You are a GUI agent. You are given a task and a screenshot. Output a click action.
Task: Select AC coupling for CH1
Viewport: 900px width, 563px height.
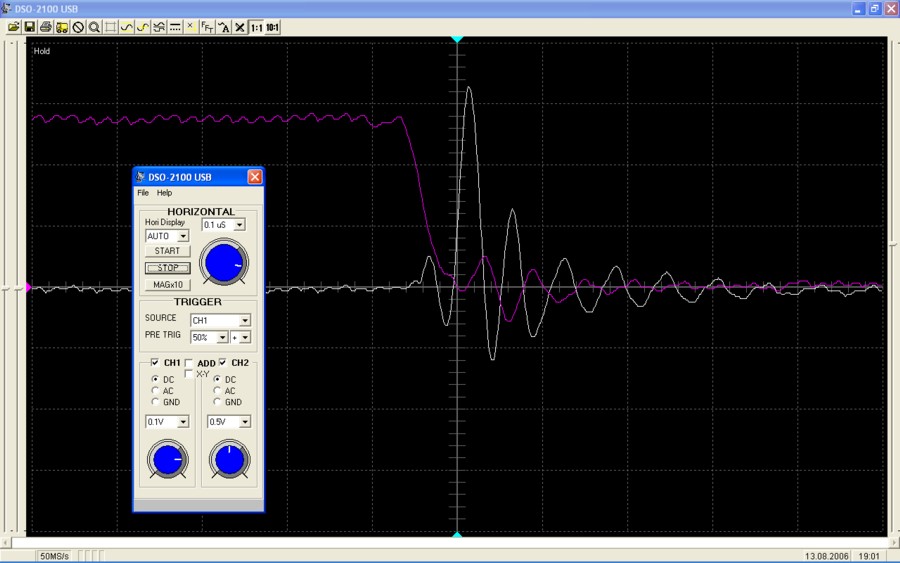[155, 390]
